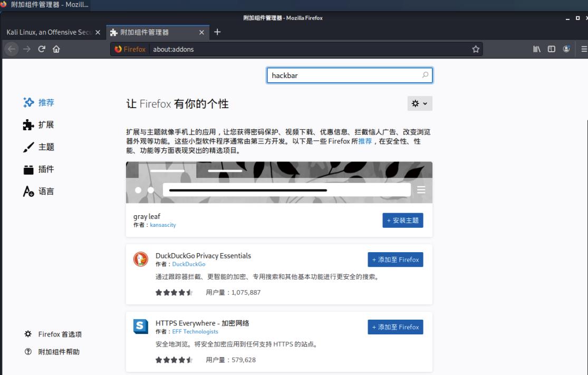Open the Library icon in toolbar
Image resolution: width=588 pixels, height=375 pixels.
tap(537, 49)
